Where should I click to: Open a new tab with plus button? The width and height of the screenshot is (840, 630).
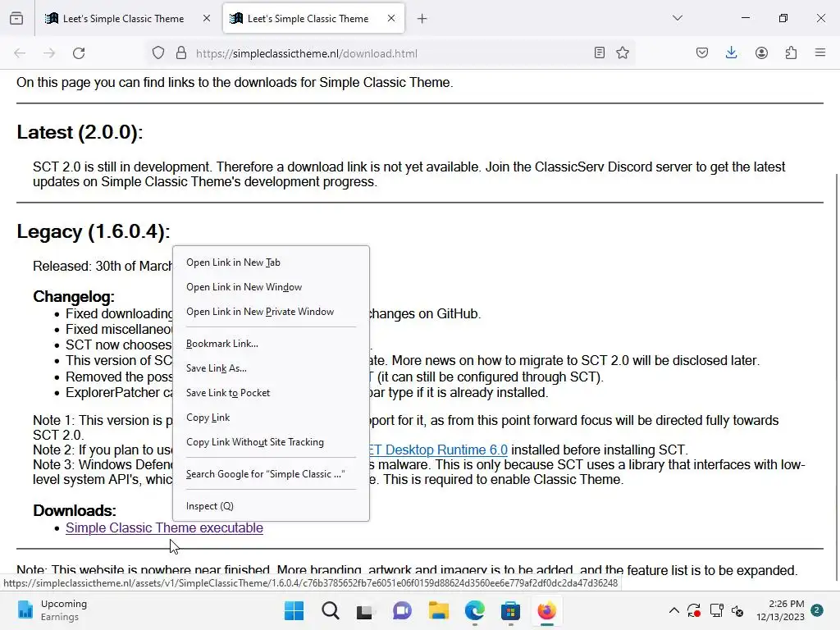[422, 19]
